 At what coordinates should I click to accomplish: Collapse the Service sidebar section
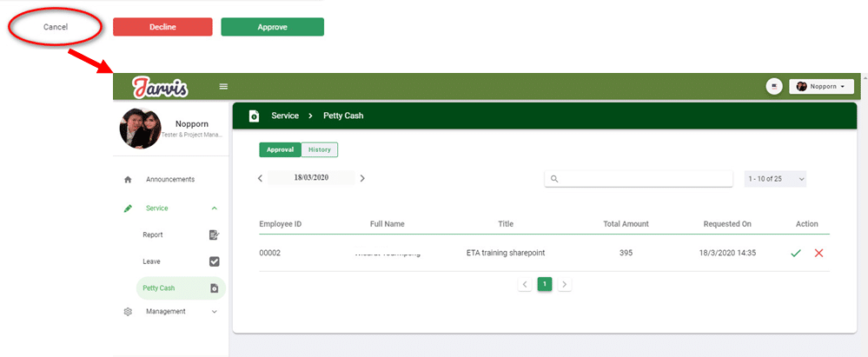pos(214,208)
